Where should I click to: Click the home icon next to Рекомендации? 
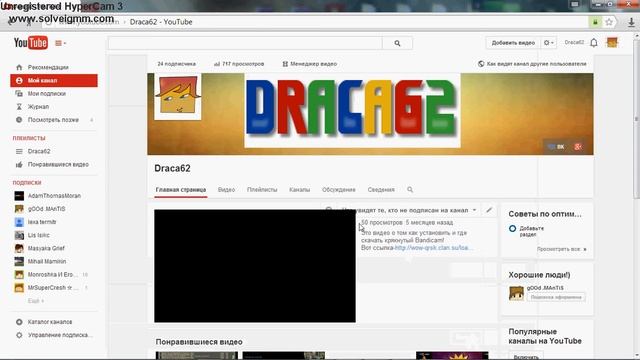click(x=19, y=67)
